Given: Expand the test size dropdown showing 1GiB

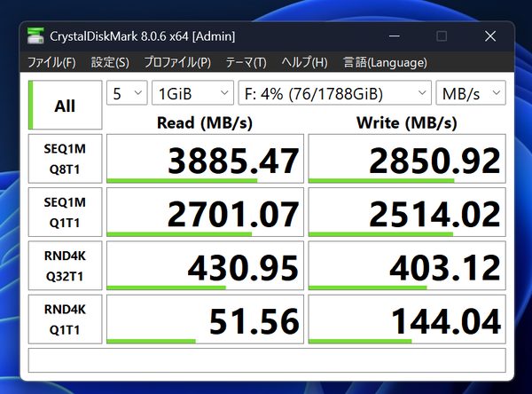Looking at the screenshot, I should (192, 92).
